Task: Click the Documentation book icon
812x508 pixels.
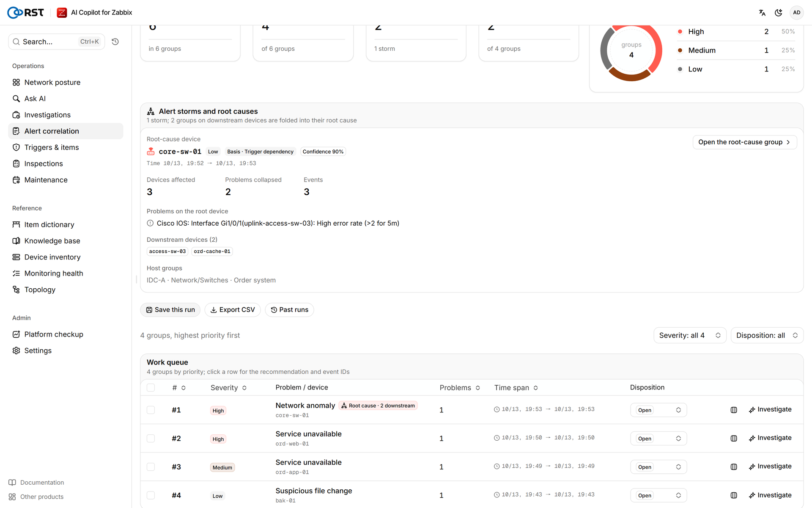Action: tap(12, 483)
